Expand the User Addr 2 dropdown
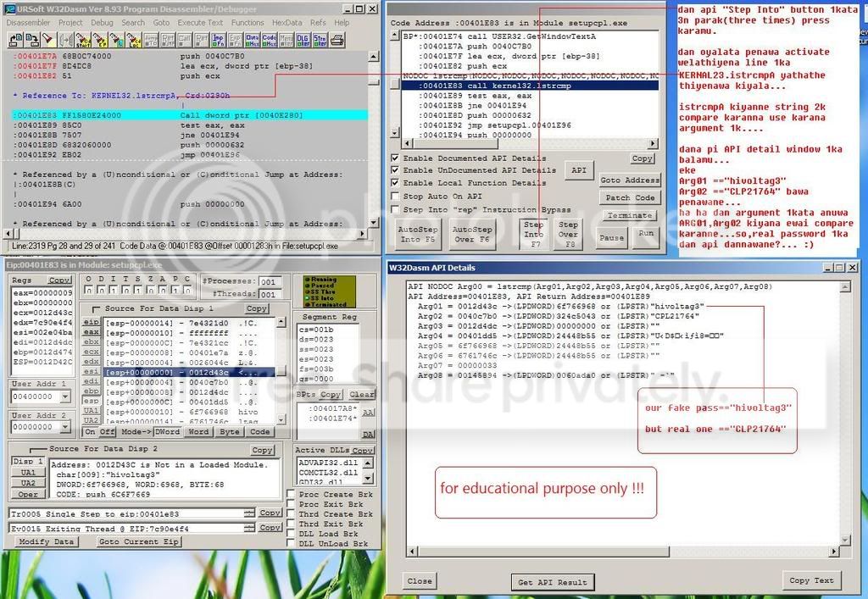Image resolution: width=868 pixels, height=599 pixels. pyautogui.click(x=65, y=427)
